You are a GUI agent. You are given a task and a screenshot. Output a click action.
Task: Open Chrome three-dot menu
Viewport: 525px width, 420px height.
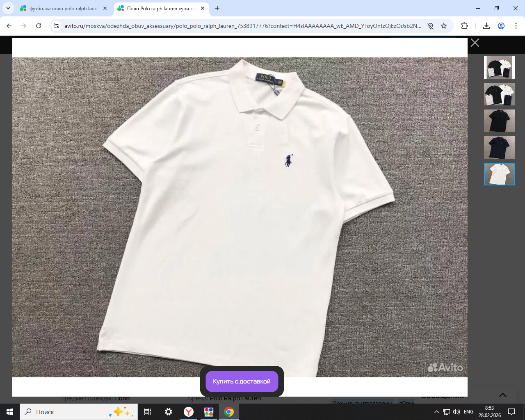pos(516,26)
